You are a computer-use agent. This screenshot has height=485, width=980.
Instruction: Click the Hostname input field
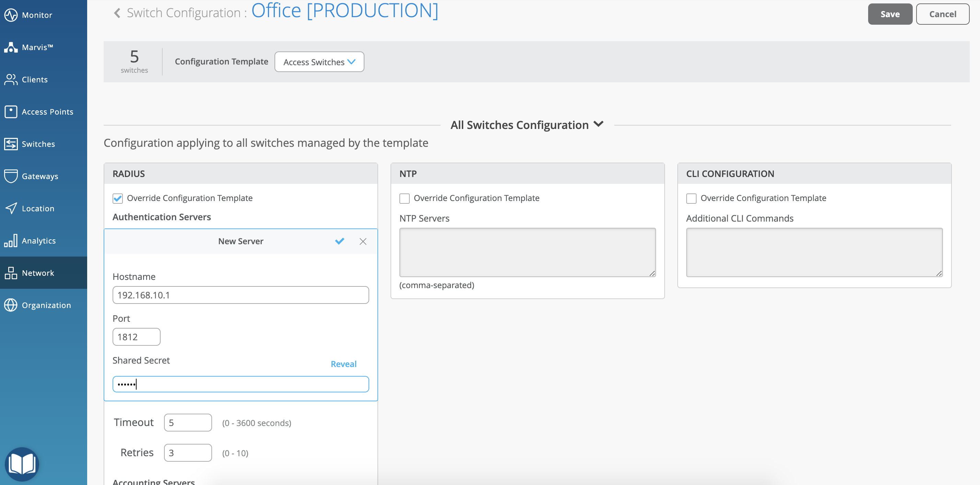(x=241, y=295)
